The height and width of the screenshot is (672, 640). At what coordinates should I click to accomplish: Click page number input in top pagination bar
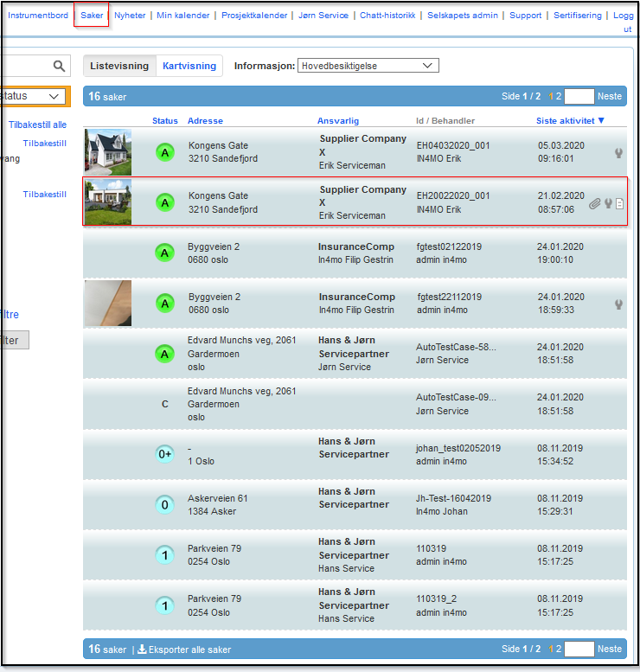click(579, 96)
